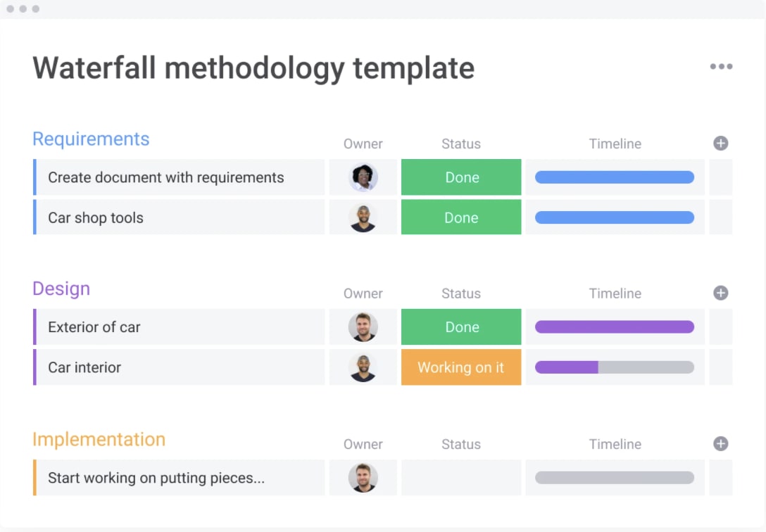
Task: Open the Implementation group title
Action: point(99,439)
